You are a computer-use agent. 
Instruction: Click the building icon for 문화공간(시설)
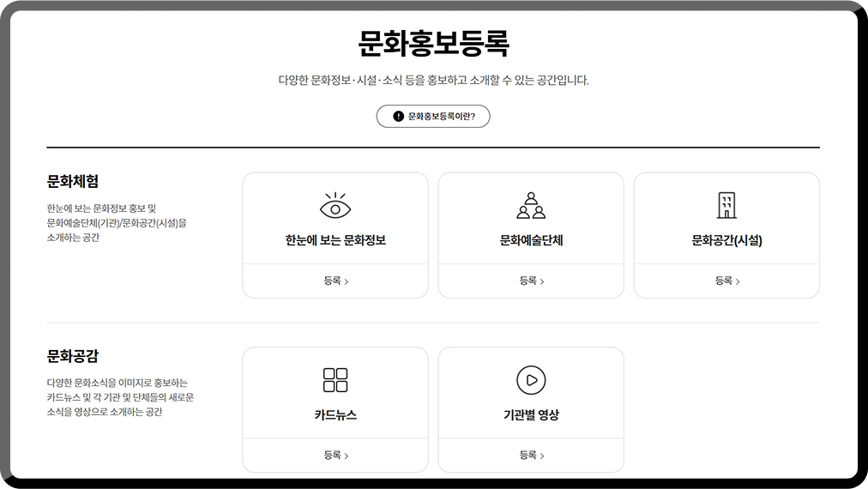726,205
